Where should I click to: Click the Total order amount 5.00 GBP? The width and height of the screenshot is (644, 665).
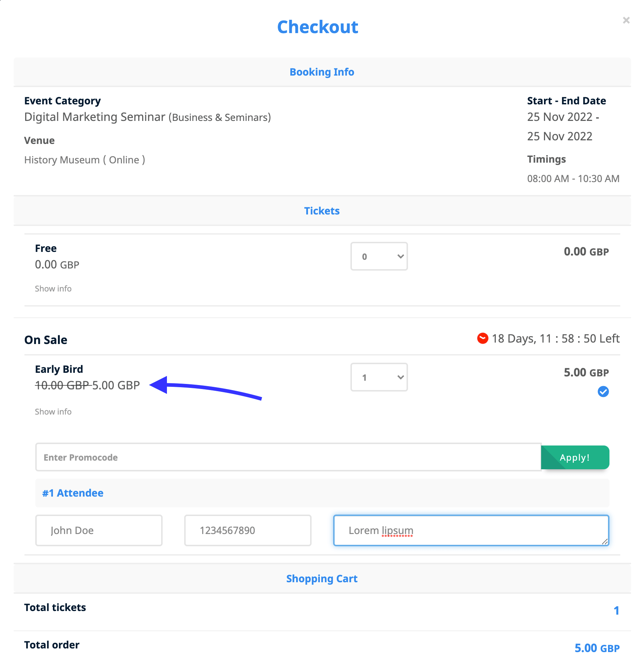click(x=597, y=648)
